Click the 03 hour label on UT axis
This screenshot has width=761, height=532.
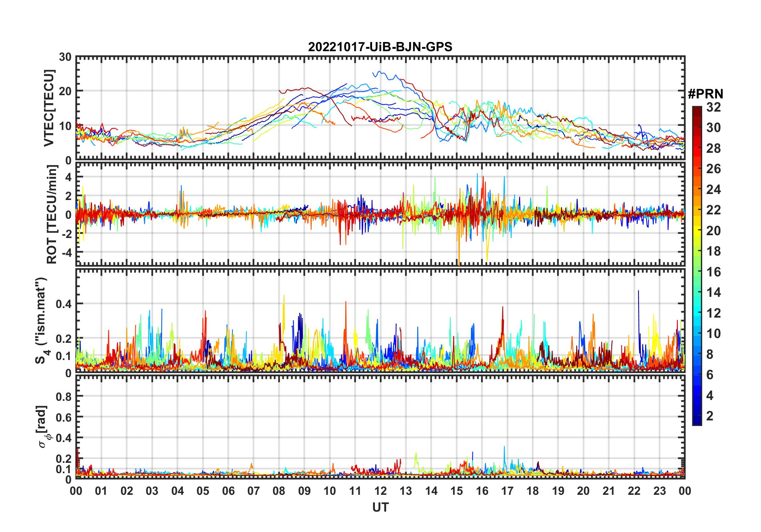(x=152, y=491)
